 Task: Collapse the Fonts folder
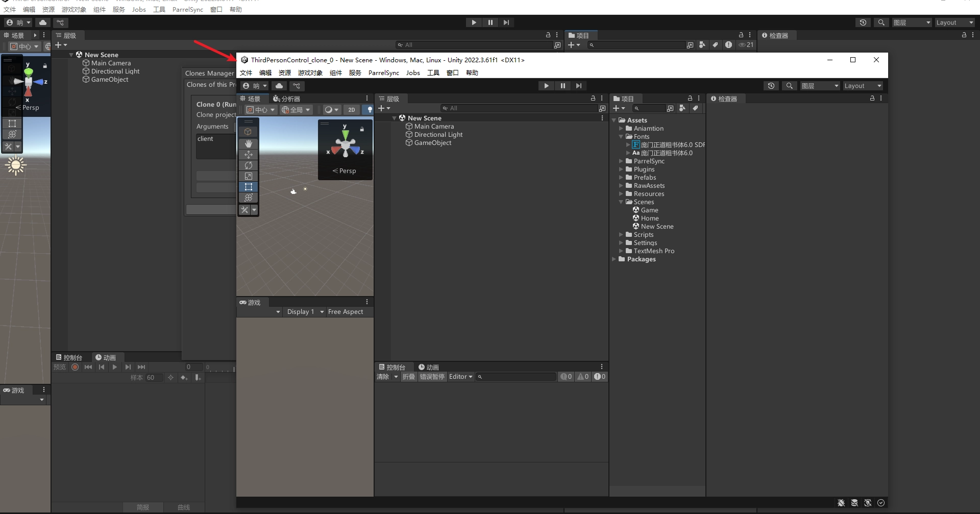point(621,137)
